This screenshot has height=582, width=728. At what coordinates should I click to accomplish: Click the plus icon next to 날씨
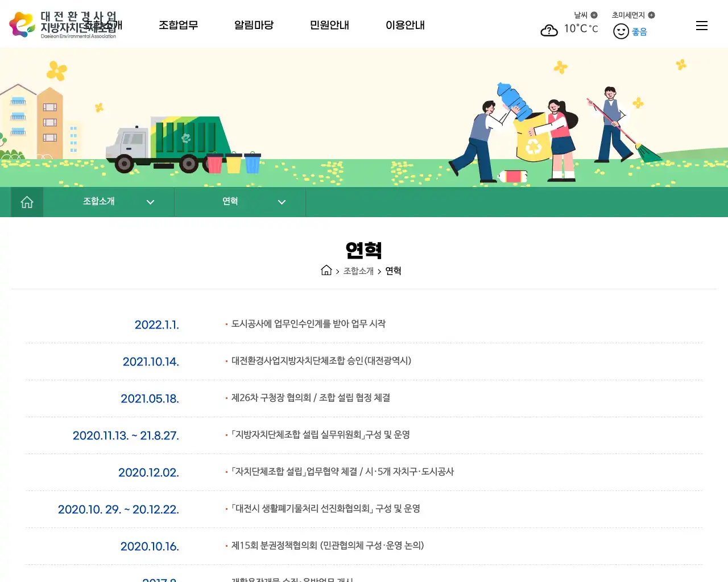594,15
